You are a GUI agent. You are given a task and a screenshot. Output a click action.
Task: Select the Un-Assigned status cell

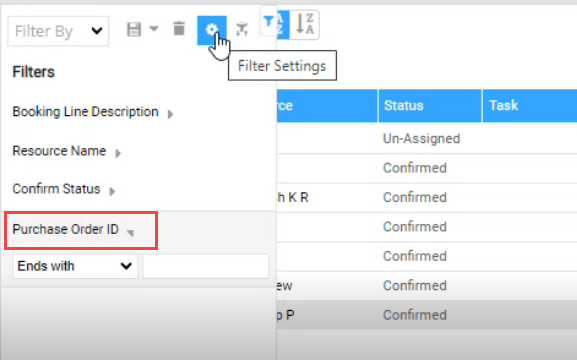pyautogui.click(x=422, y=139)
